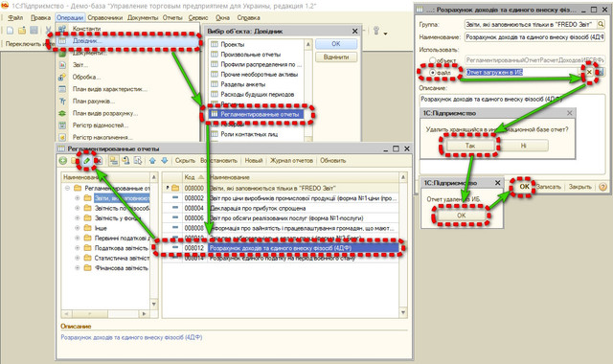Click the X clear button beside file field
613x364 pixels.
(x=589, y=72)
